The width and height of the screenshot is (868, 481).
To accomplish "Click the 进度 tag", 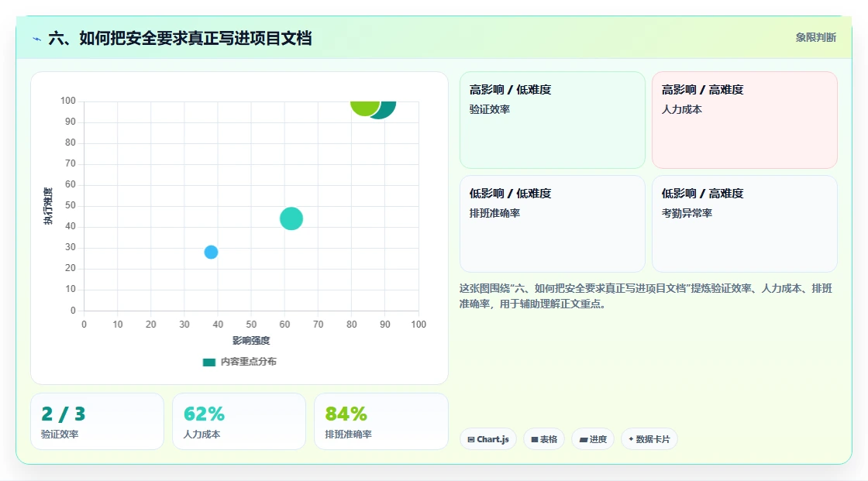I will (x=593, y=439).
